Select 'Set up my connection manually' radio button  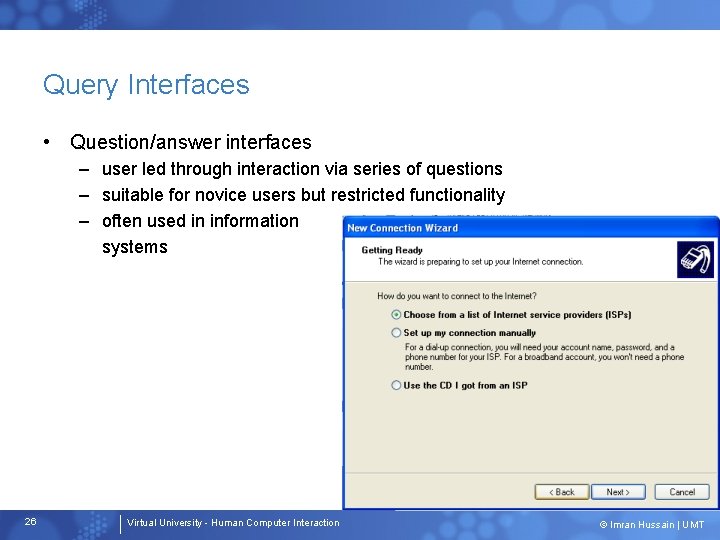396,332
